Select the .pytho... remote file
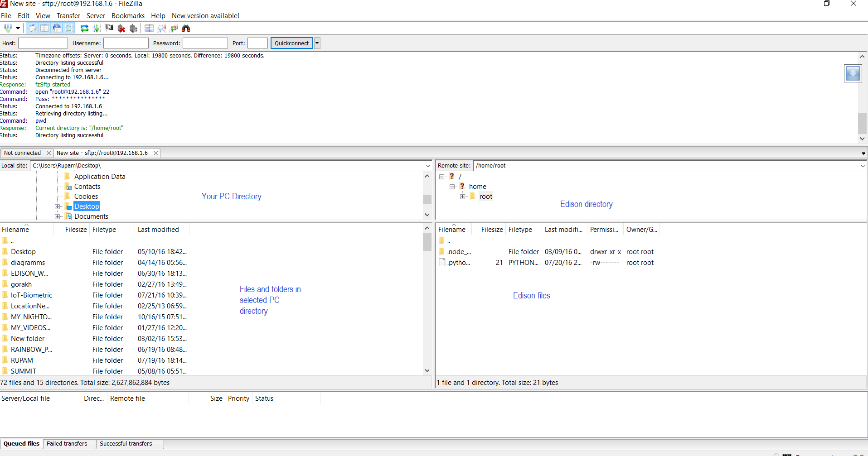The width and height of the screenshot is (868, 456). pos(459,263)
